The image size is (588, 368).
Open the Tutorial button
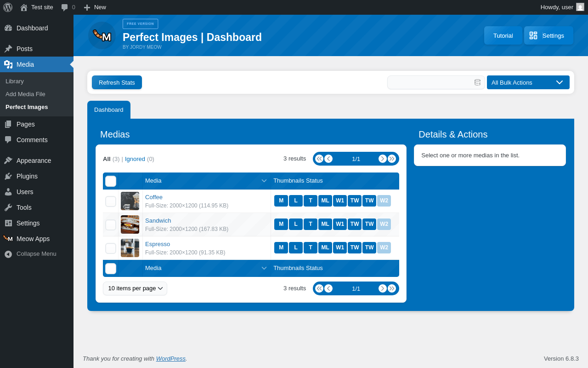coord(503,35)
